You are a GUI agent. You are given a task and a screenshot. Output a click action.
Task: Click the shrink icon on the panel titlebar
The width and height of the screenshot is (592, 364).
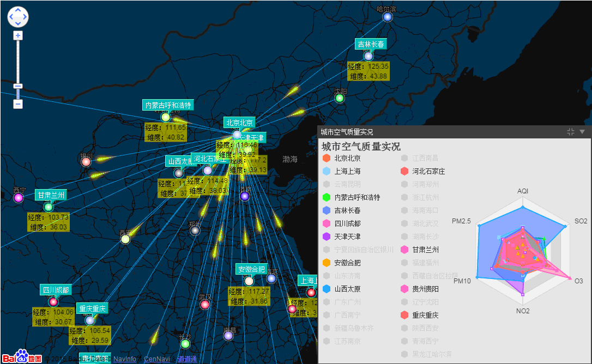[x=570, y=131]
